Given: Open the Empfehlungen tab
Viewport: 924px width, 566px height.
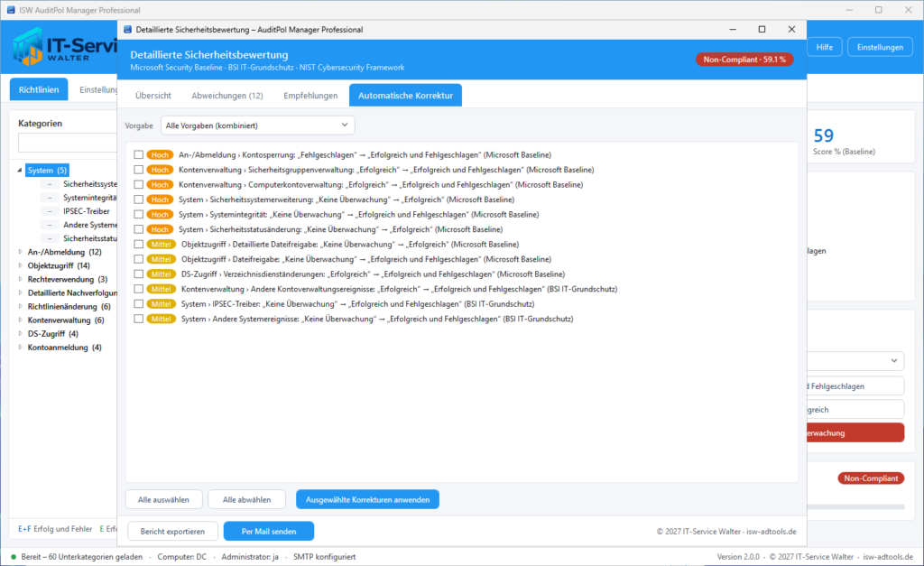Looking at the screenshot, I should [310, 96].
